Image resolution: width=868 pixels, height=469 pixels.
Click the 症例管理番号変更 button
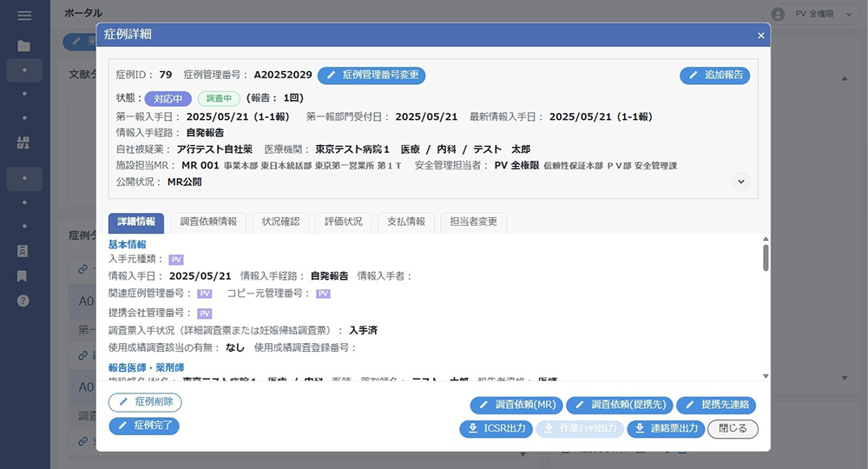point(372,76)
